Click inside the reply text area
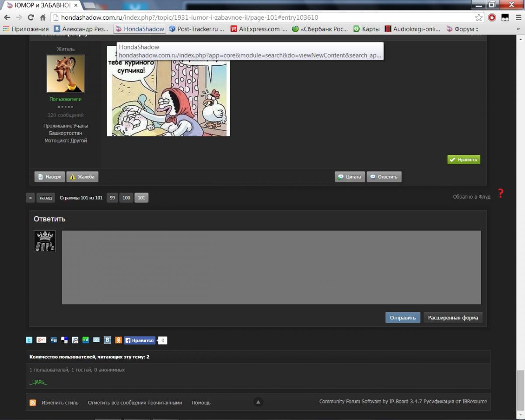Image resolution: width=525 pixels, height=420 pixels. click(271, 267)
